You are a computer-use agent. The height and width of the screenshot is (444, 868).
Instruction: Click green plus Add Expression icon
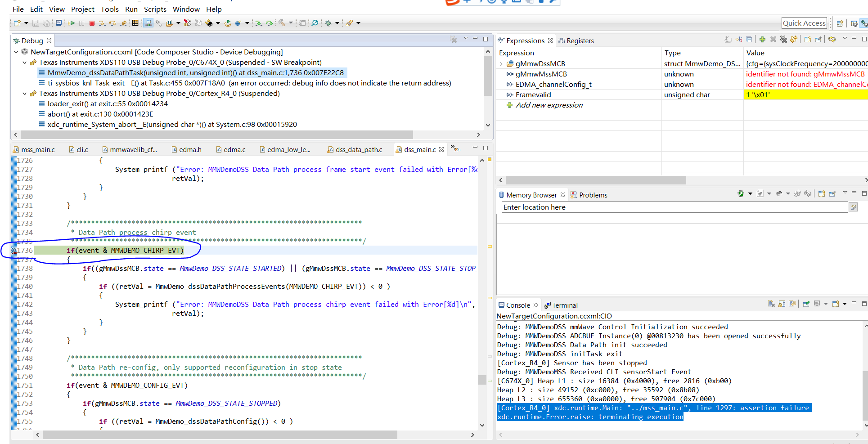[x=762, y=40]
